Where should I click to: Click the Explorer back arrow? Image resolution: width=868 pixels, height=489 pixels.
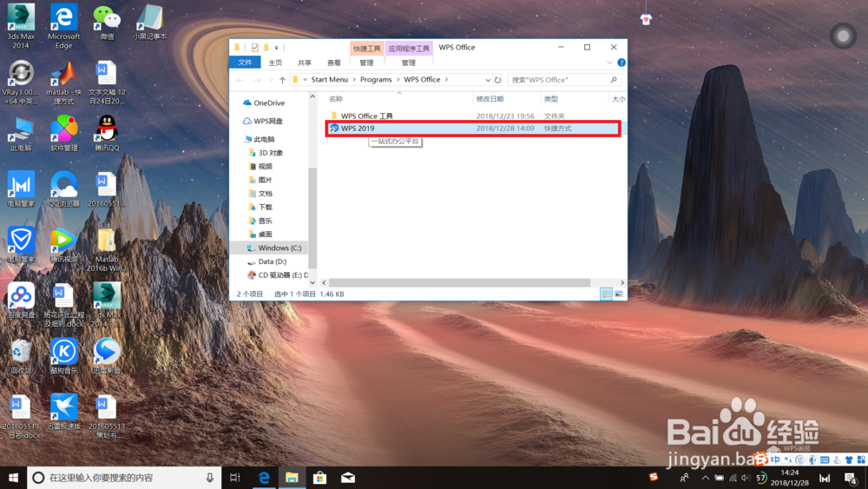coord(240,80)
